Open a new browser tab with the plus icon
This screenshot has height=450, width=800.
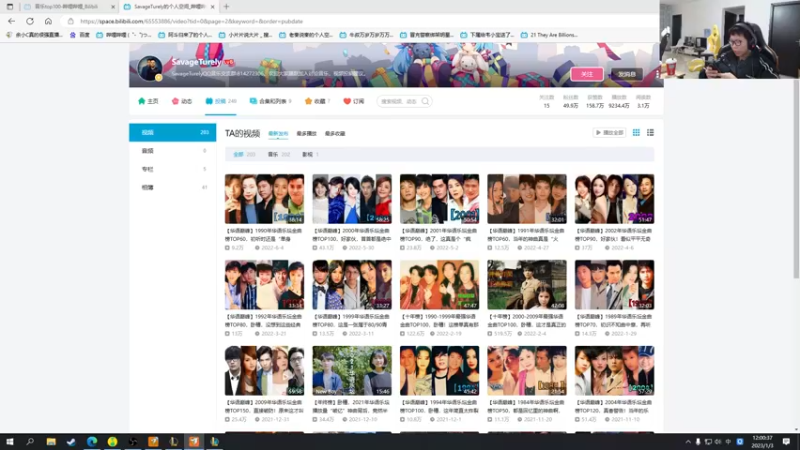coord(226,7)
